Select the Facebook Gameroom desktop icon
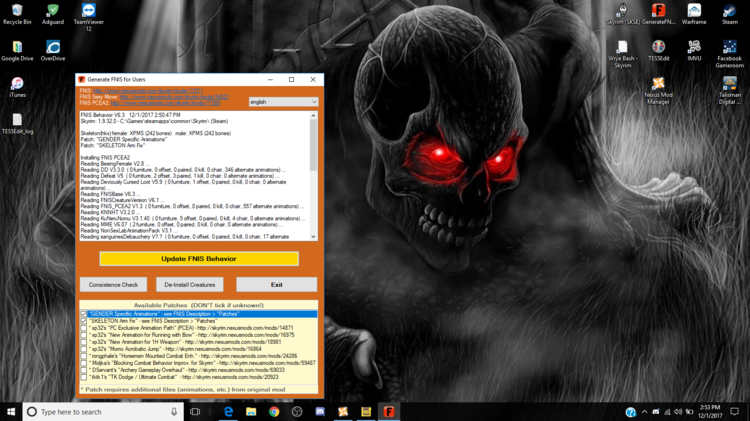The image size is (750, 421). pyautogui.click(x=730, y=54)
